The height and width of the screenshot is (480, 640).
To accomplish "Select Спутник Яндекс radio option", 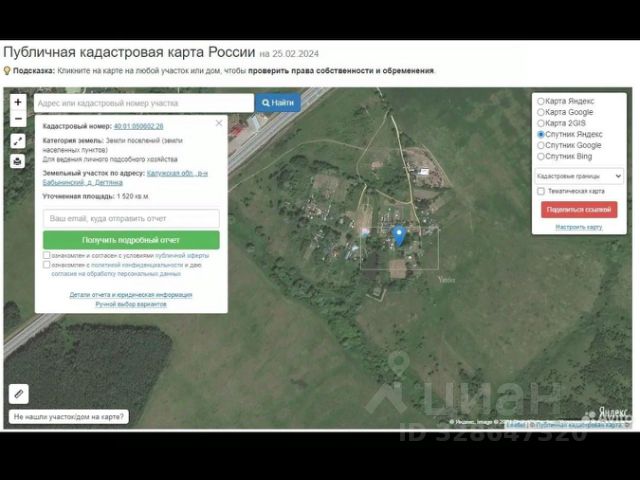I will point(541,134).
